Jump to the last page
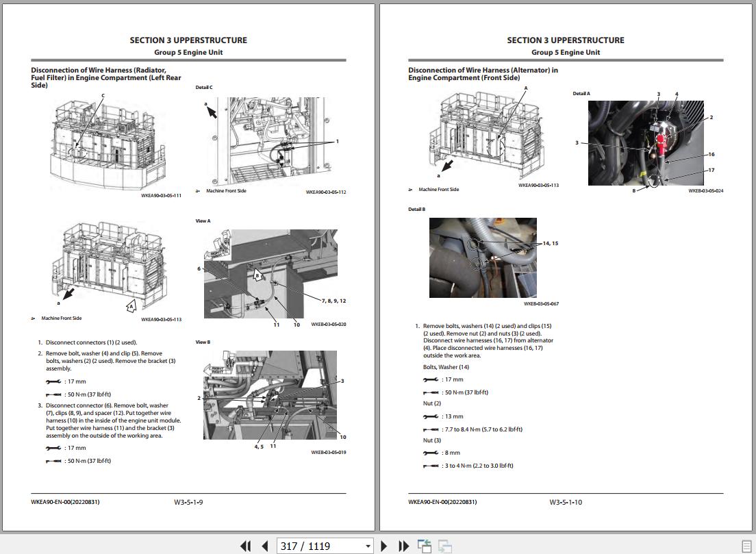This screenshot has width=756, height=554. click(403, 546)
